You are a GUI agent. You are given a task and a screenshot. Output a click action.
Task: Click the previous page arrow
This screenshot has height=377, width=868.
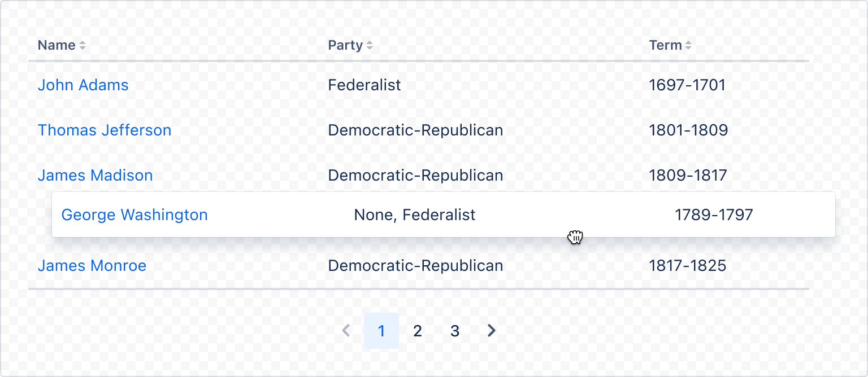coord(346,331)
